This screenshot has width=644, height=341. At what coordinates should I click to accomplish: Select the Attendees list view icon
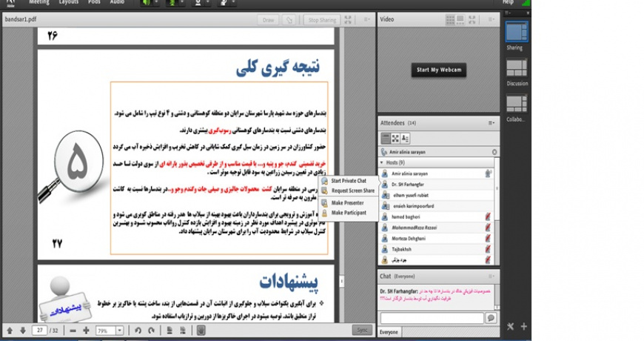[385, 138]
